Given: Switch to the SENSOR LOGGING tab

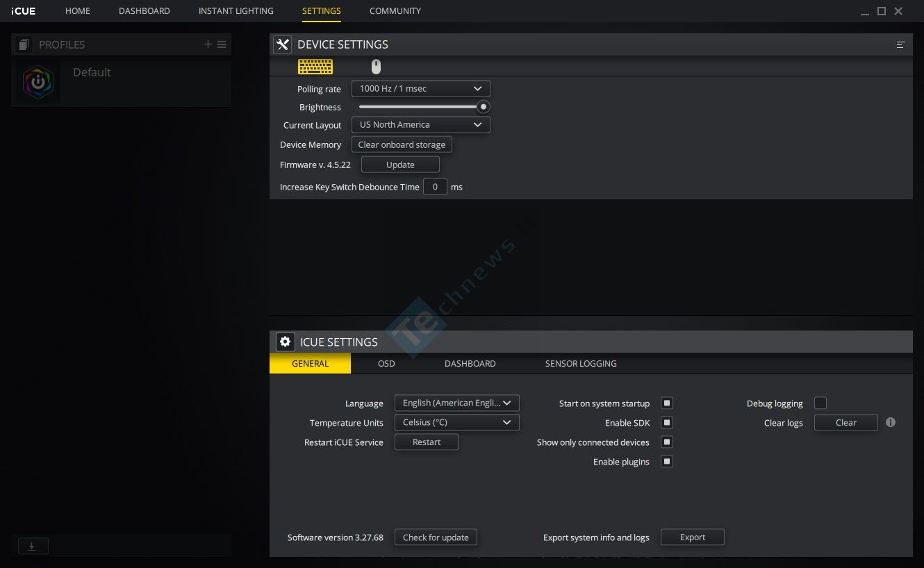Looking at the screenshot, I should [x=581, y=363].
